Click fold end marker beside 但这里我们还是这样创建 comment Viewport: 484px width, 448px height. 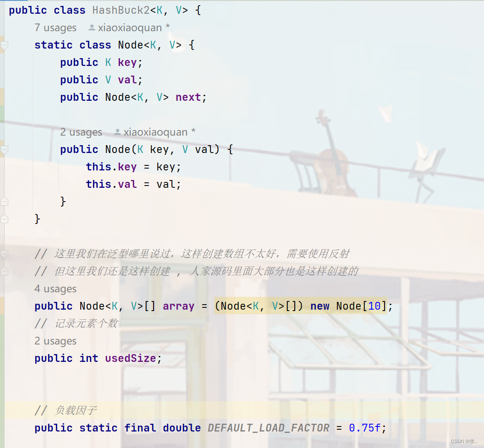tap(4, 271)
